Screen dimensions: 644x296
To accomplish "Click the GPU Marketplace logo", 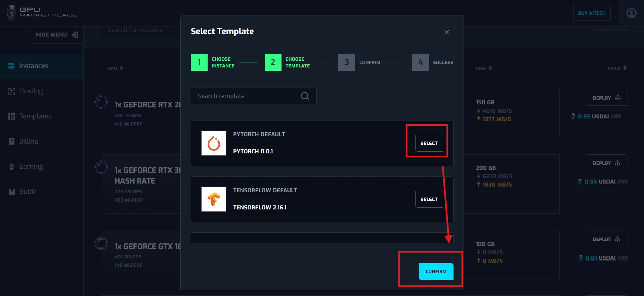I will point(42,12).
